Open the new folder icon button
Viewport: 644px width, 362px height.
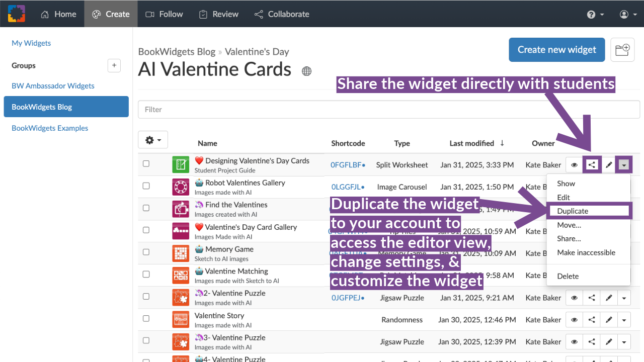pos(622,49)
